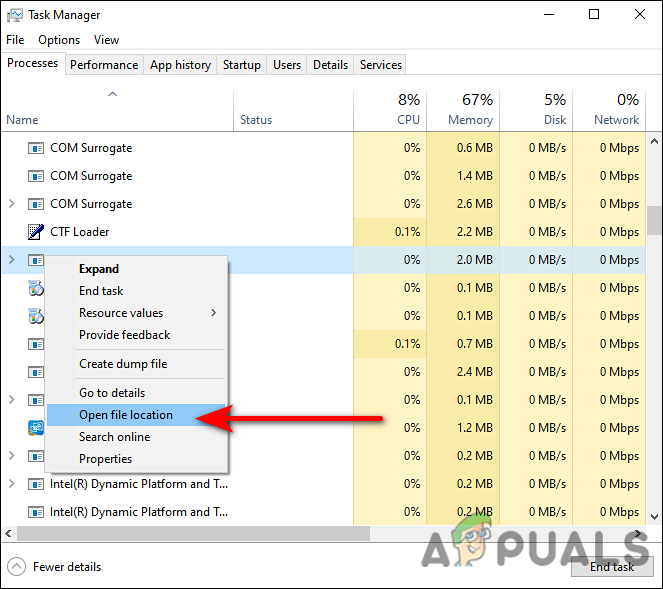Go to the Details tab

pyautogui.click(x=330, y=65)
